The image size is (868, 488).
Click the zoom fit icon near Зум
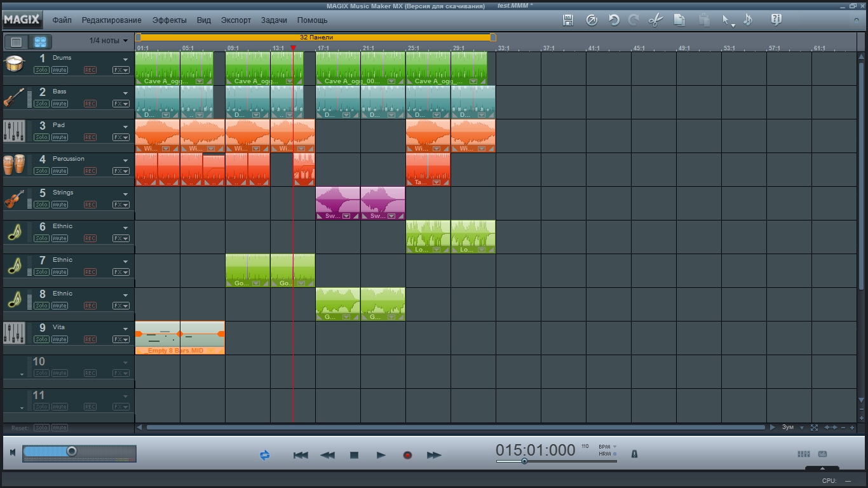click(x=815, y=428)
